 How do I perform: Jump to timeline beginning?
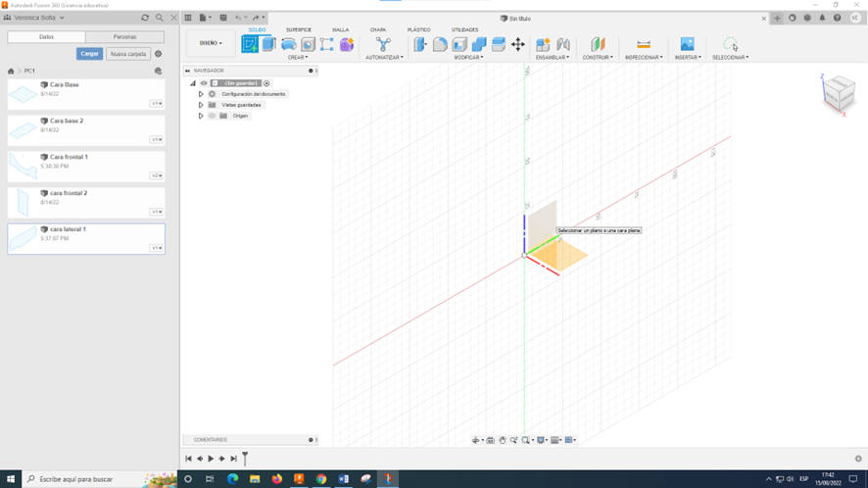click(188, 459)
